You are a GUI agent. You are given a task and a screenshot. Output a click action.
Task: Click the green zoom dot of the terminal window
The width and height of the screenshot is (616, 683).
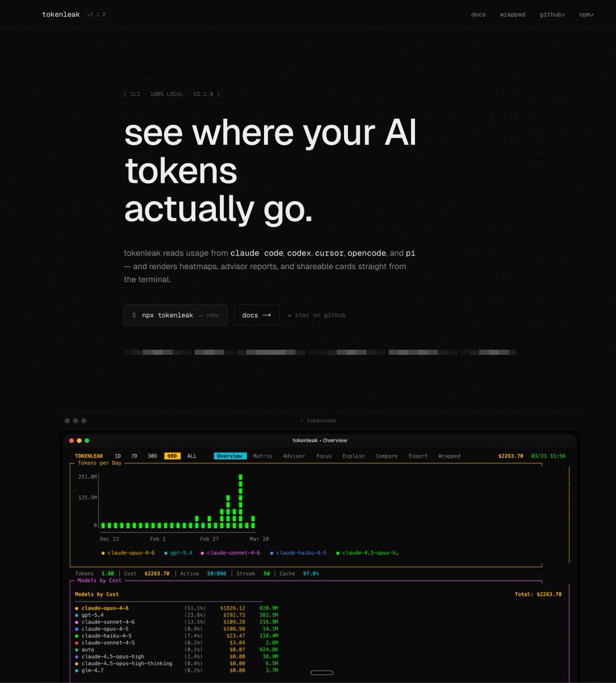(x=87, y=441)
